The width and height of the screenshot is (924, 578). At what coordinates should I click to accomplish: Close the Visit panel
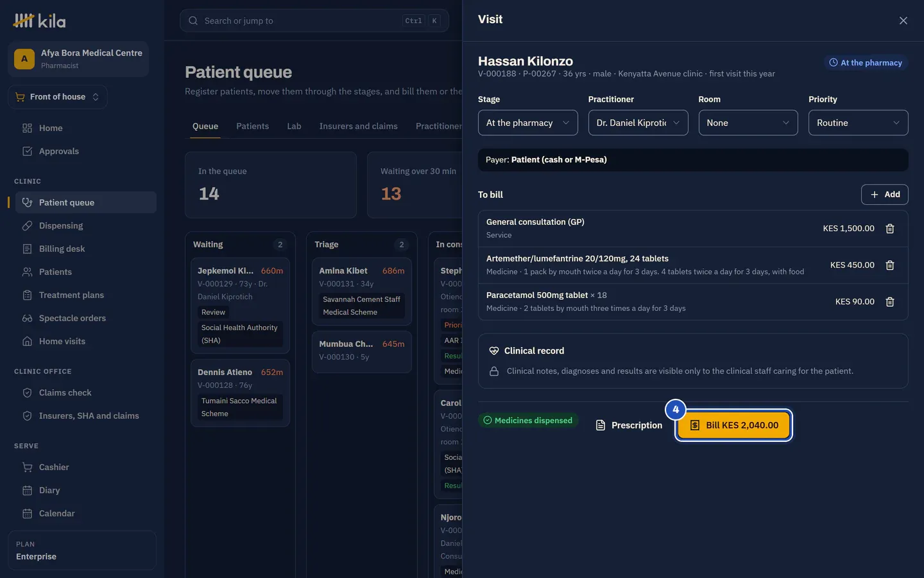click(903, 21)
